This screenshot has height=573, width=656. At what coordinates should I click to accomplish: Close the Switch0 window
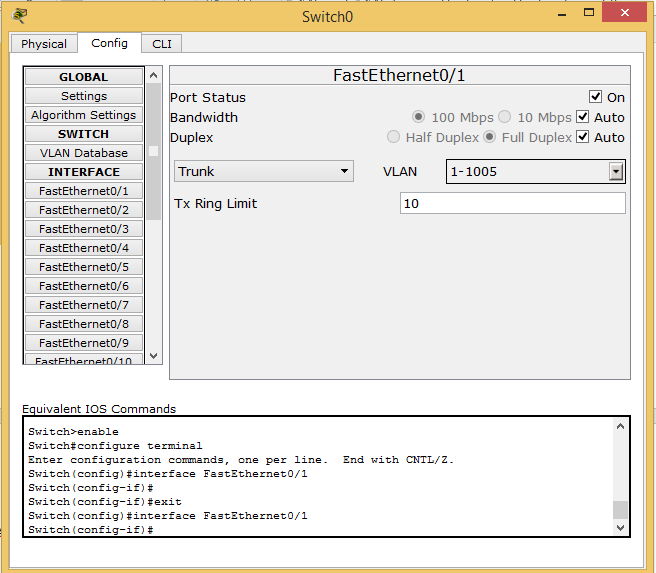625,13
